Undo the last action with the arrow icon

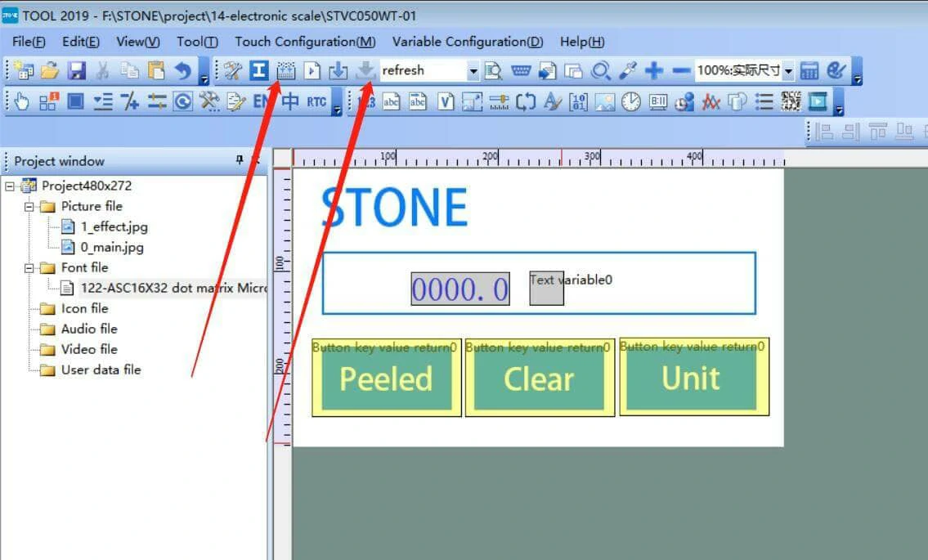[182, 70]
